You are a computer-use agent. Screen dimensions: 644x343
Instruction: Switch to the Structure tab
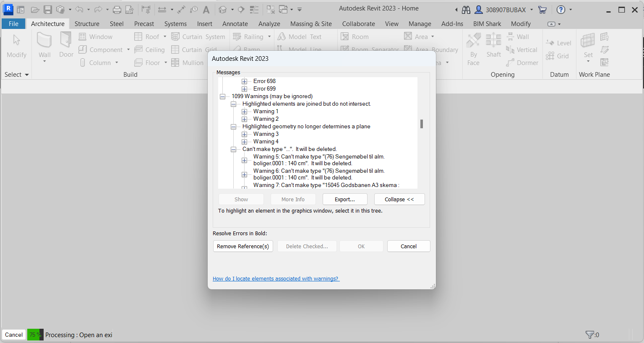pos(87,24)
